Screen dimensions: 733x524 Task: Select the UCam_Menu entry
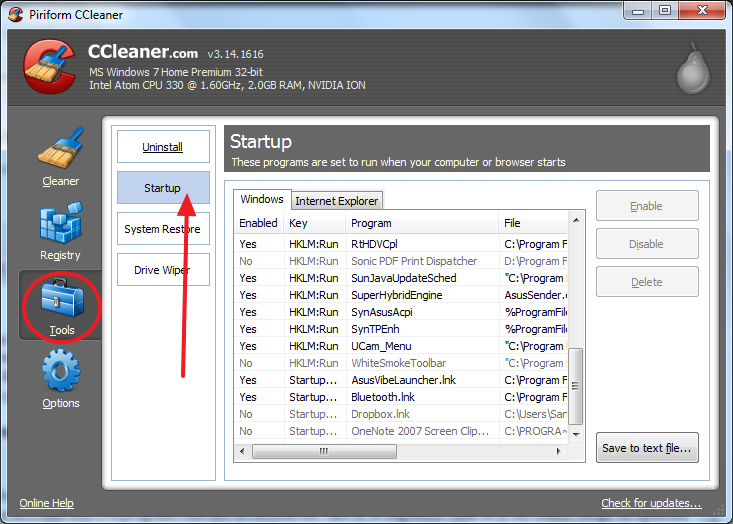(x=401, y=346)
